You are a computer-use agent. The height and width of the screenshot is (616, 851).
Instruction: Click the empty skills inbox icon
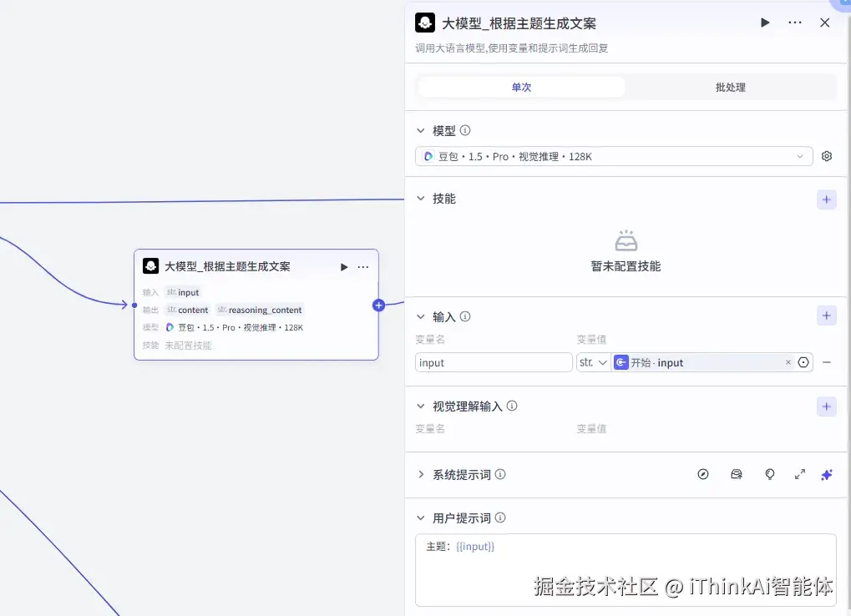[626, 240]
